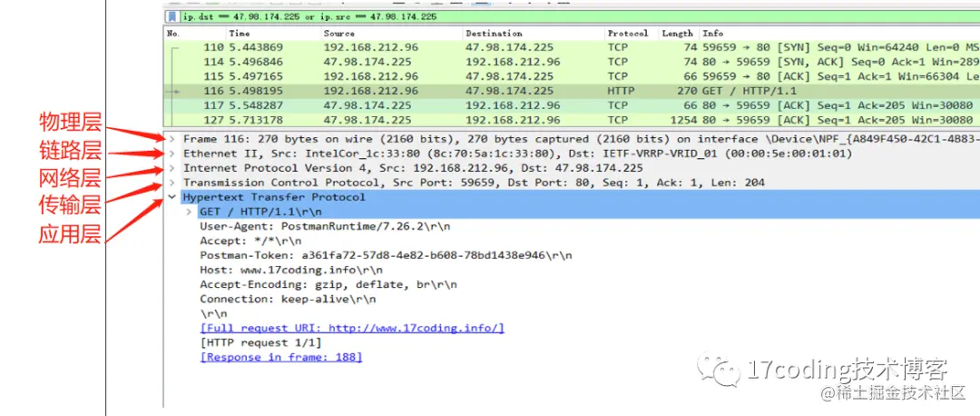Expand the GET / HTTP/1.1 line
Viewport: 980px width, 416px height.
coord(189,212)
